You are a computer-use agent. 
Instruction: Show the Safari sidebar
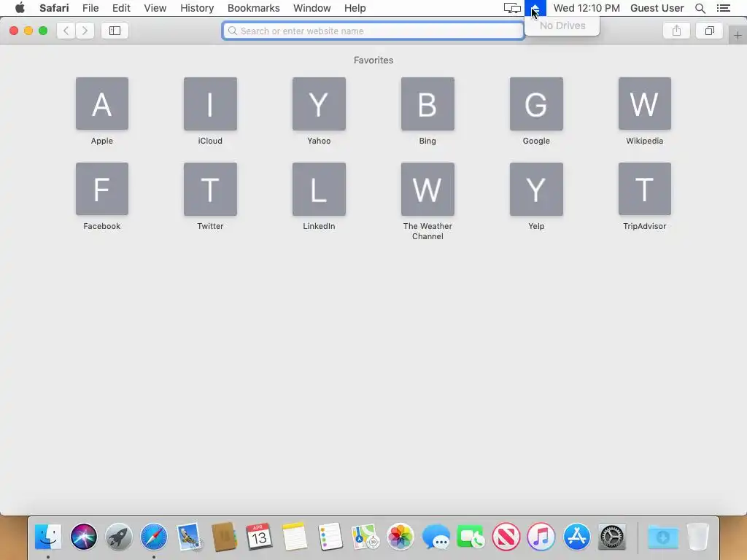click(115, 31)
